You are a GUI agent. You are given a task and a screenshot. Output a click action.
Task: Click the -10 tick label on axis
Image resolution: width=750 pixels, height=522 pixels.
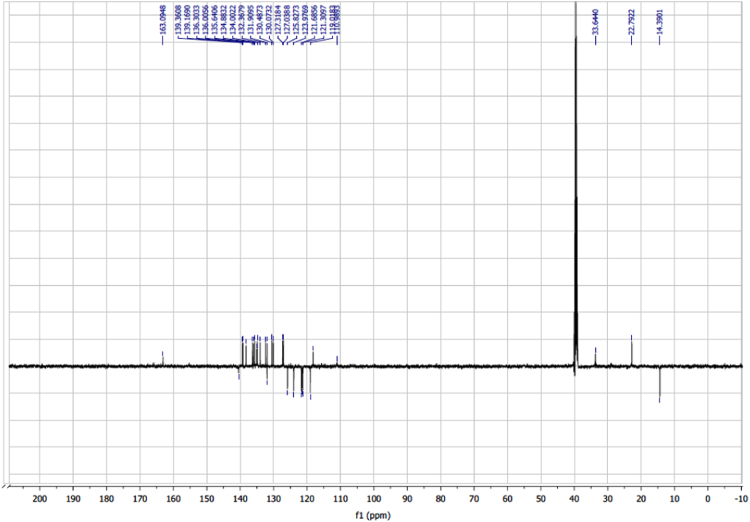point(738,498)
